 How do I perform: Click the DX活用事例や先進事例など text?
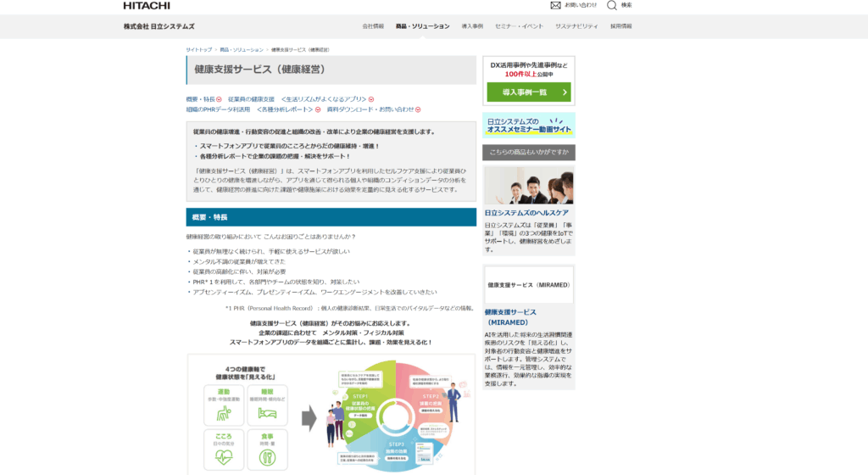[529, 65]
